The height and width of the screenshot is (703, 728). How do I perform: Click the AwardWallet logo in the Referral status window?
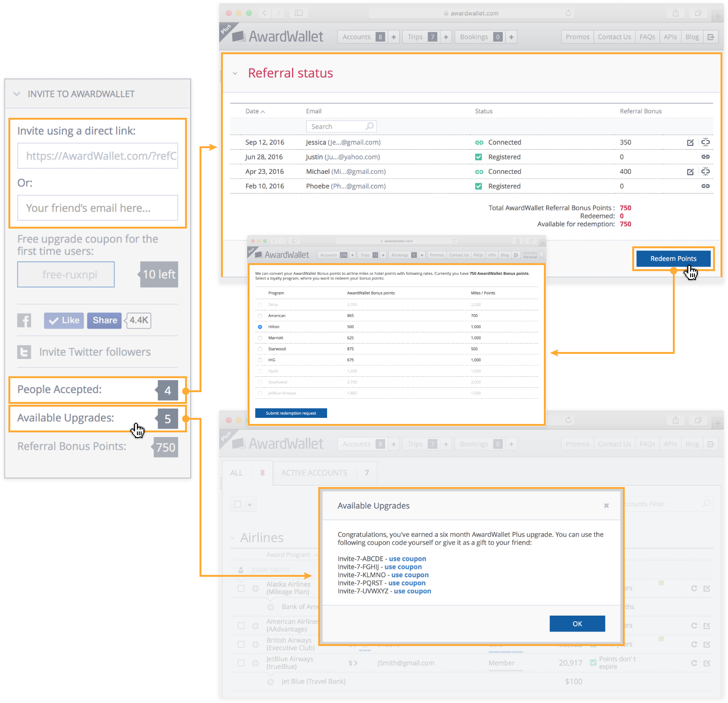coord(278,36)
